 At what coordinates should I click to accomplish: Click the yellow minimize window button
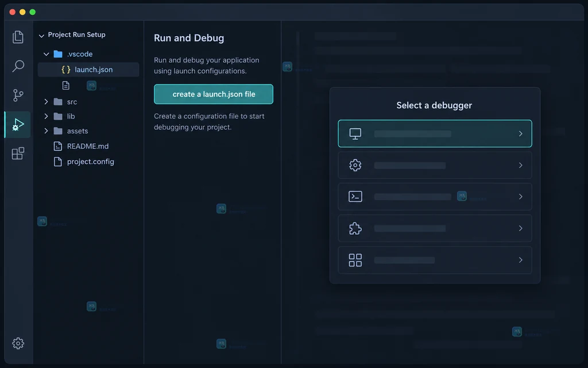click(x=22, y=12)
